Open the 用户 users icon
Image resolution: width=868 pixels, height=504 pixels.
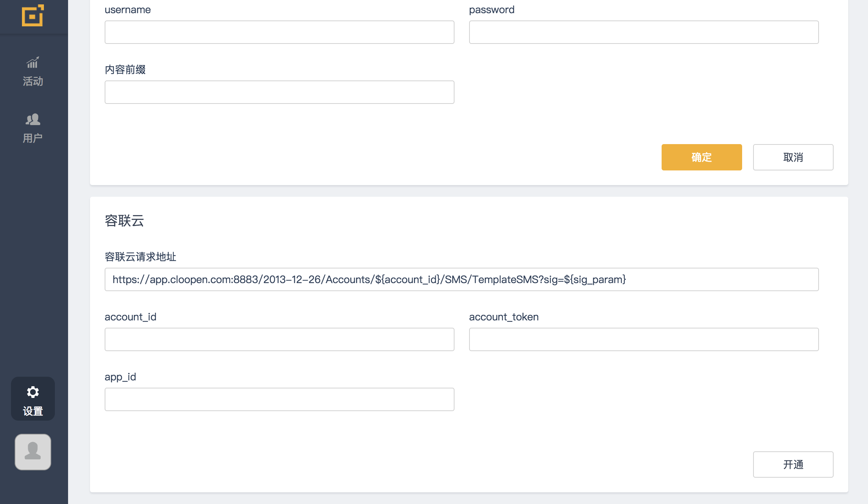(33, 119)
